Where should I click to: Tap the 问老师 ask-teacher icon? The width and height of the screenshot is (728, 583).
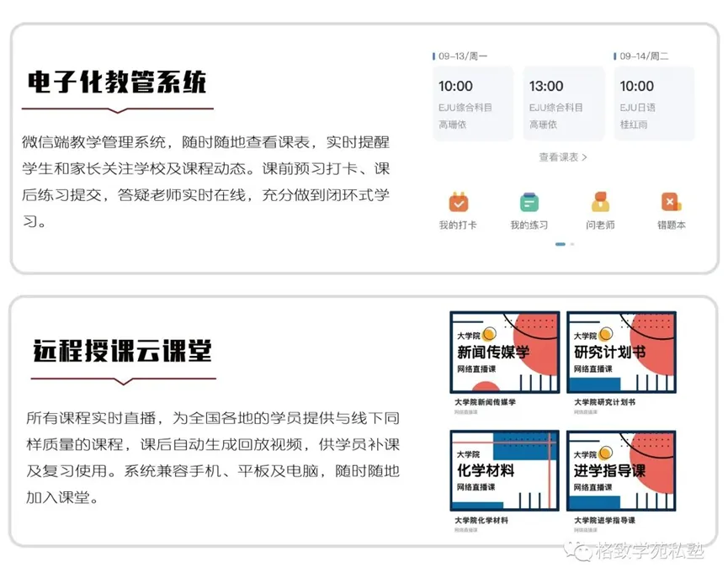coord(600,203)
